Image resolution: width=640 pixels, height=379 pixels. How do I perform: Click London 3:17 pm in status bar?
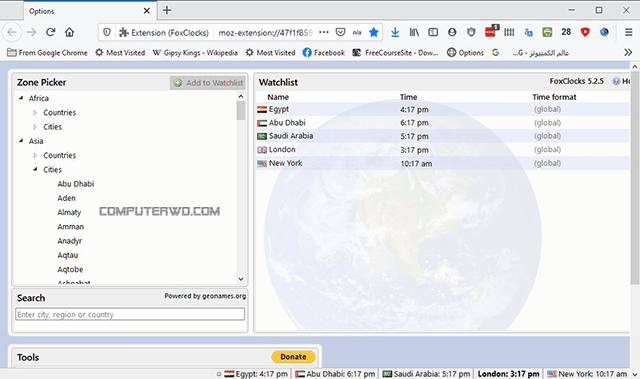pos(508,374)
